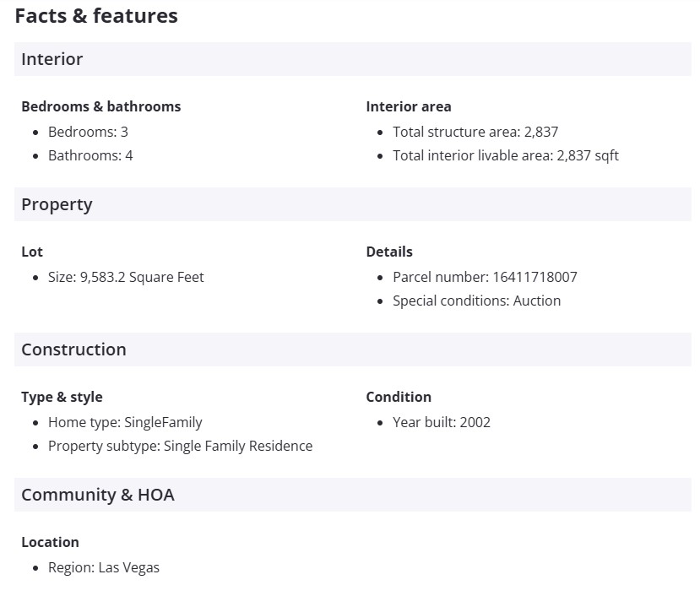The image size is (700, 596).
Task: Click Total interior livable area entry
Action: tap(506, 155)
